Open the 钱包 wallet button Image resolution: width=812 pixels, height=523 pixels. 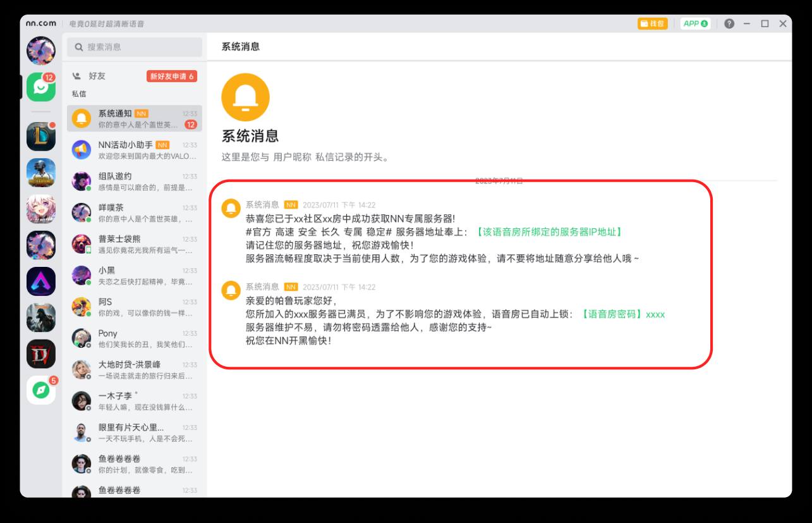click(x=653, y=23)
